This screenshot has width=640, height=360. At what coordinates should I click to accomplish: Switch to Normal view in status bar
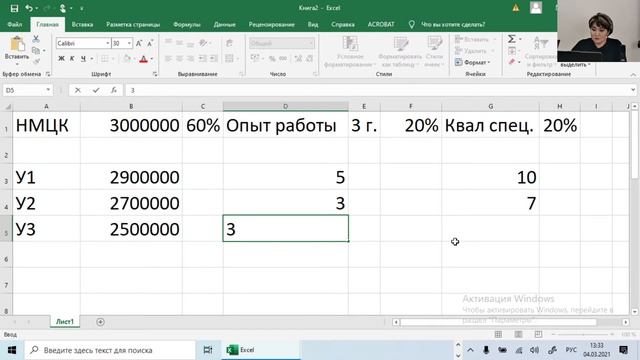click(498, 334)
